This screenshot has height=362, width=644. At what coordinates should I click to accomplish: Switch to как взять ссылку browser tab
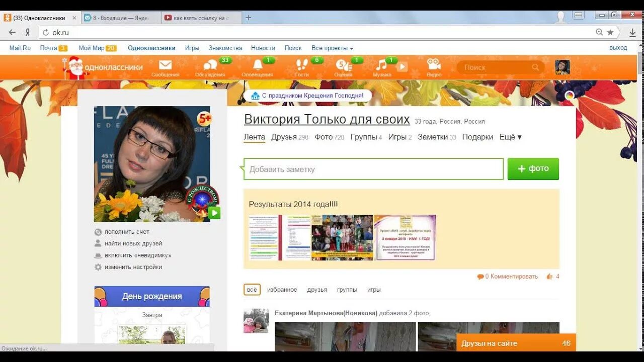pyautogui.click(x=201, y=18)
